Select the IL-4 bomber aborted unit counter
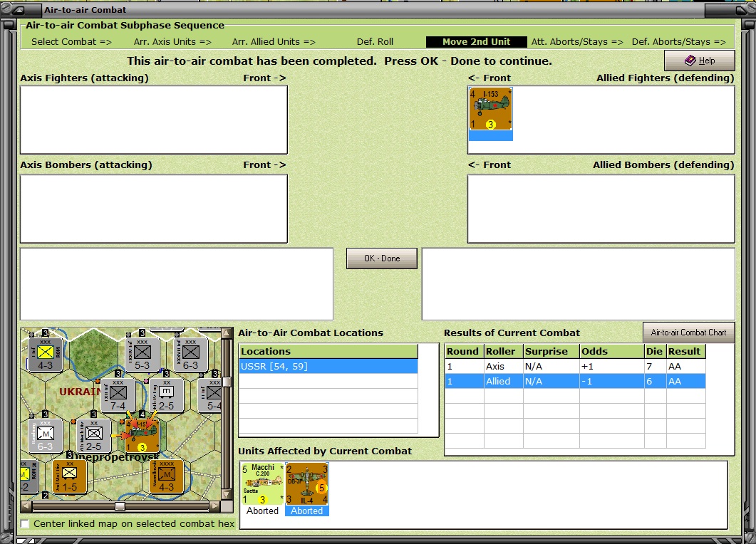This screenshot has height=544, width=756. coord(307,483)
